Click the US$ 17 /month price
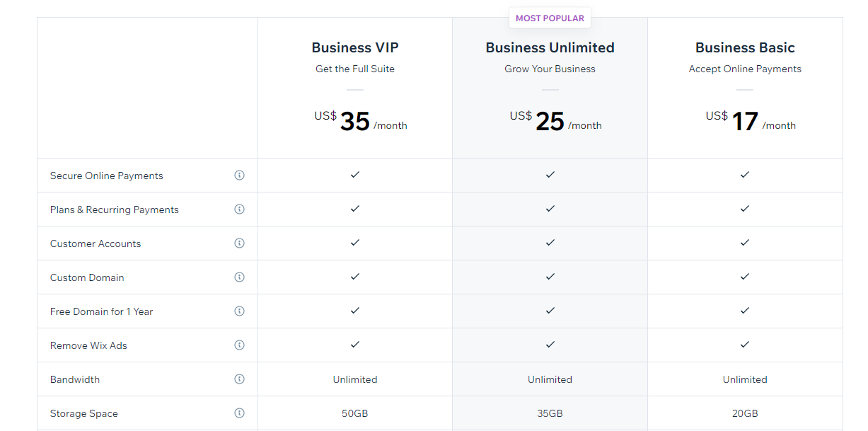The height and width of the screenshot is (431, 868). [751, 121]
